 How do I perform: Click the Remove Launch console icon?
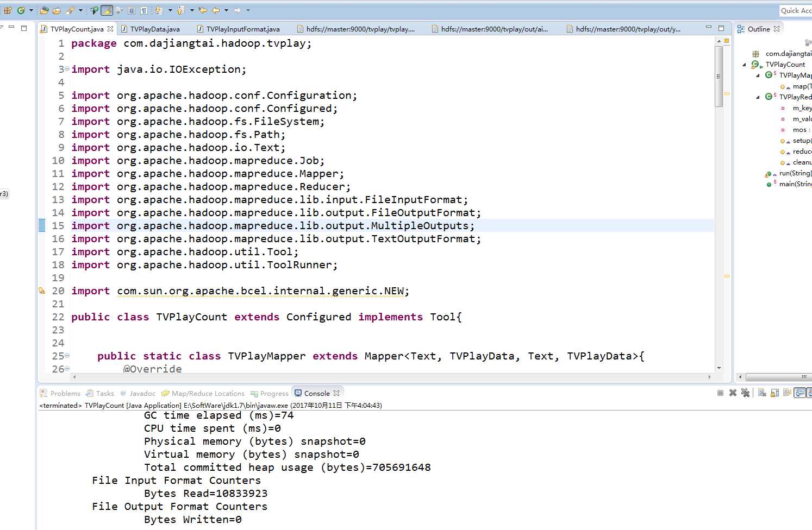(733, 393)
